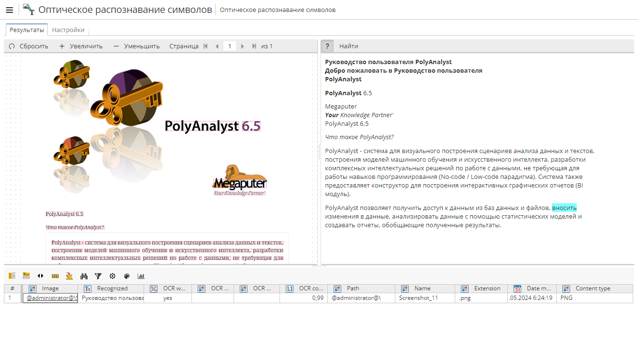
Task: Click the page number input field
Action: tap(230, 46)
